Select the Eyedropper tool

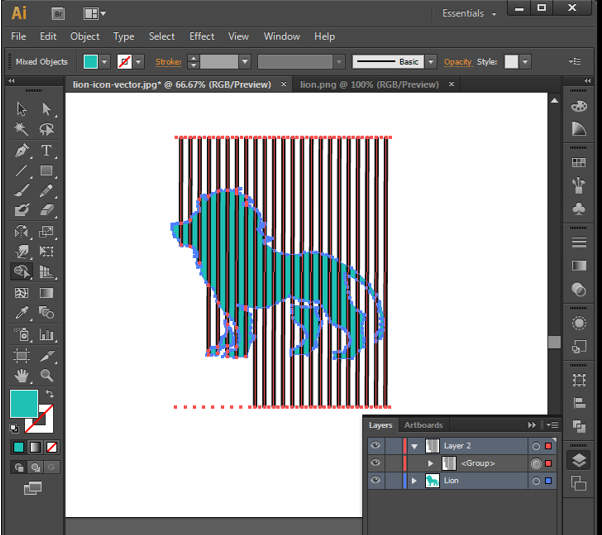pos(21,314)
